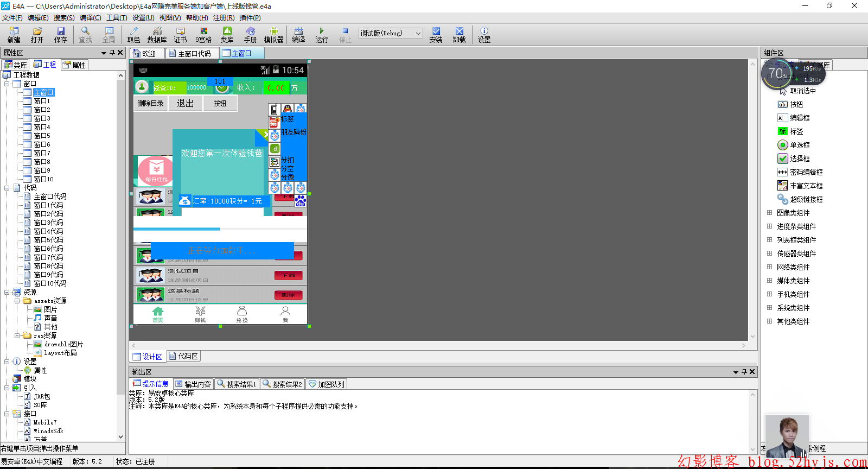The width and height of the screenshot is (868, 469).
Task: Click the blue progress bar in designer
Action: 177,229
